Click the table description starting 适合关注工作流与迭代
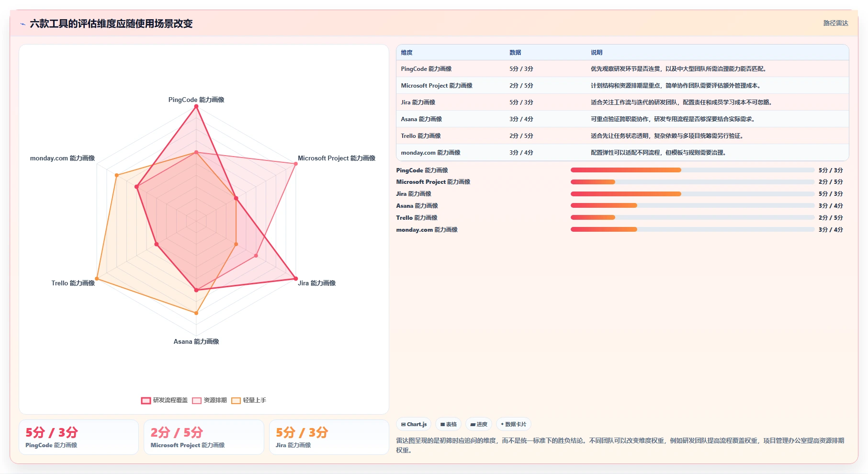This screenshot has width=868, height=474. tap(682, 102)
